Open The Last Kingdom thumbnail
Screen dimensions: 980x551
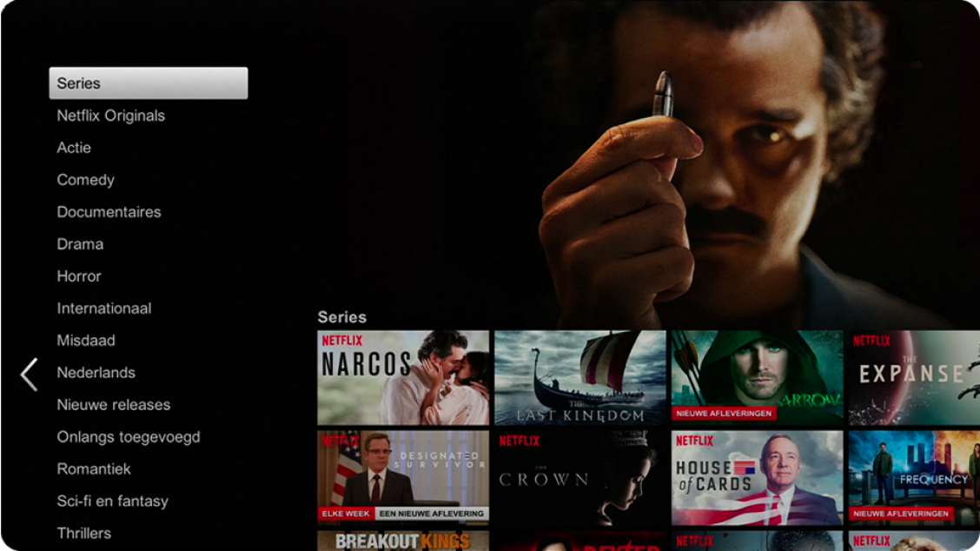[580, 378]
